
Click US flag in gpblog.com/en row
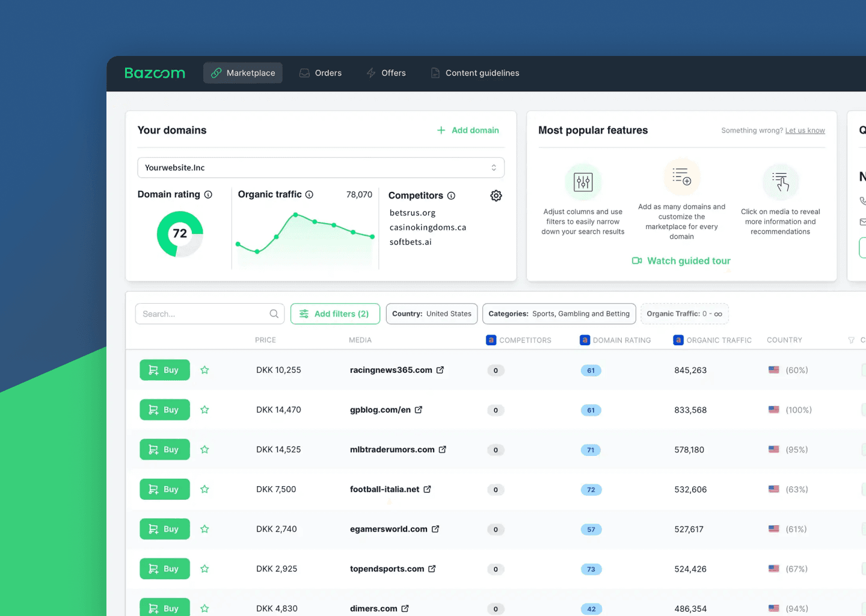point(774,410)
